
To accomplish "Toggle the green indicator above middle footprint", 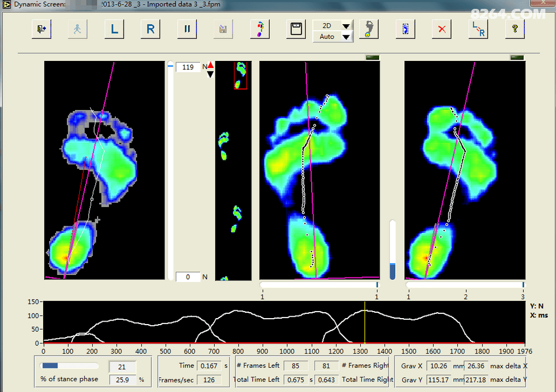I will coord(372,57).
